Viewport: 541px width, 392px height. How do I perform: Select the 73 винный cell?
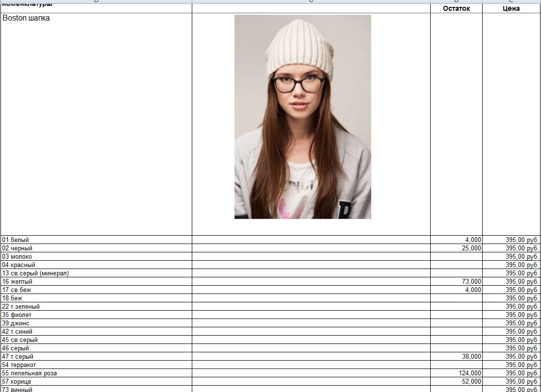(96, 389)
